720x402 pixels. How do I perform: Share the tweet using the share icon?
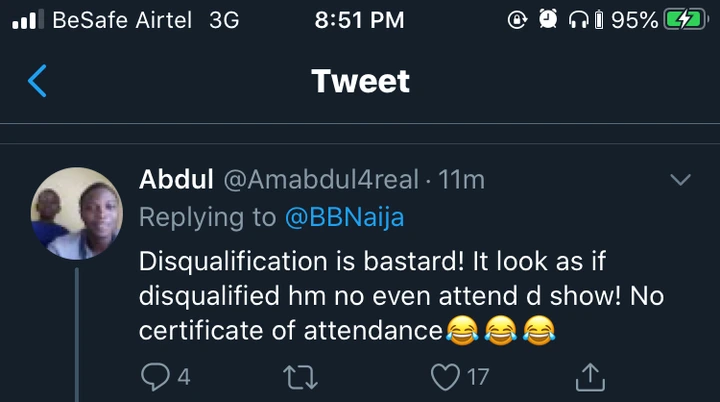coord(591,376)
